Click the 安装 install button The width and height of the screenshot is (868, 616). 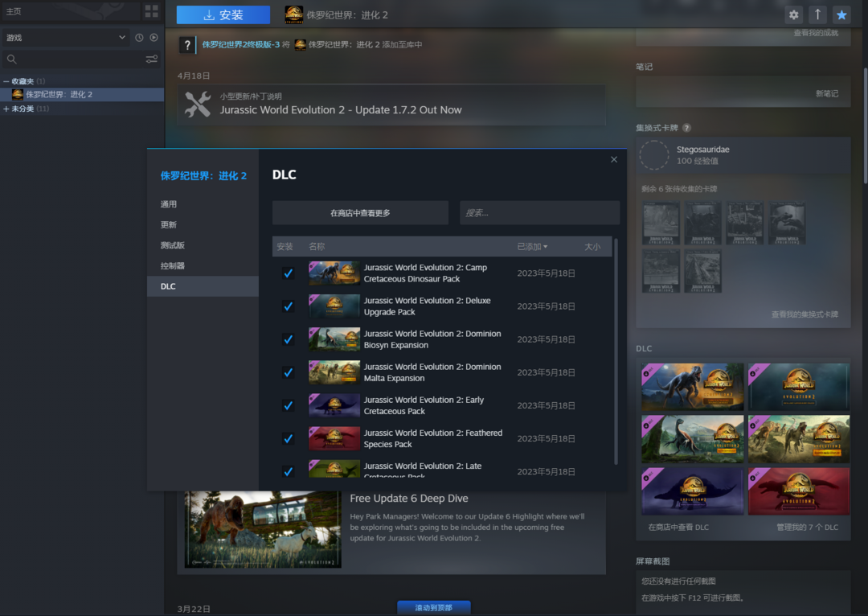223,15
